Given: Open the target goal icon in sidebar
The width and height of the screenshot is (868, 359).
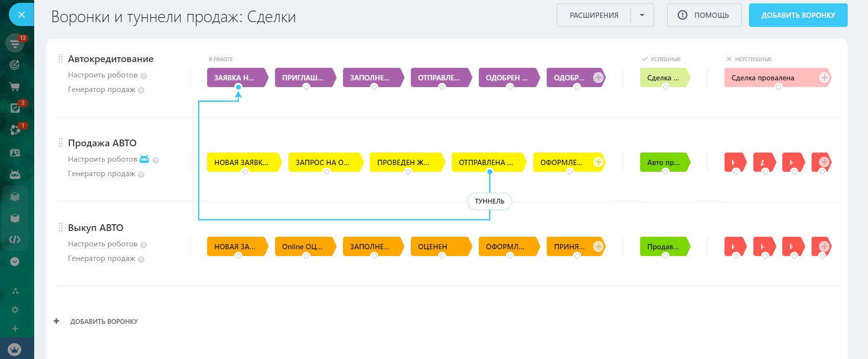Looking at the screenshot, I should coord(15,64).
